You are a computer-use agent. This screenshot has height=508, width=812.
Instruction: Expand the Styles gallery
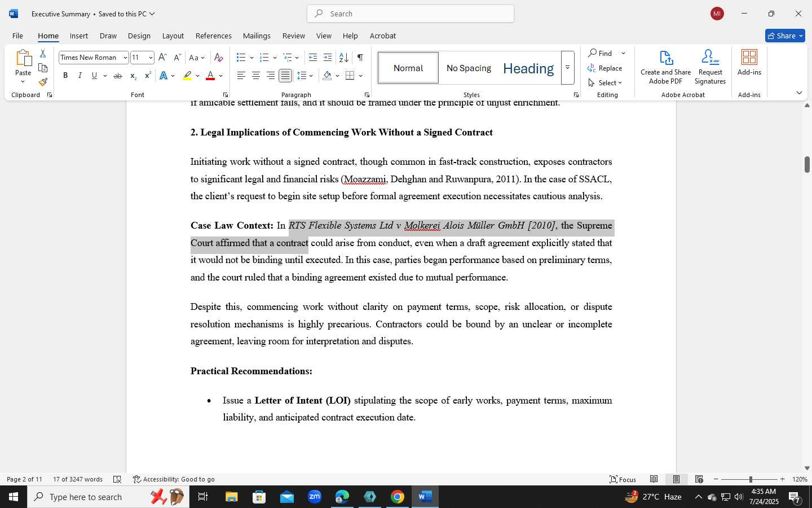(568, 68)
